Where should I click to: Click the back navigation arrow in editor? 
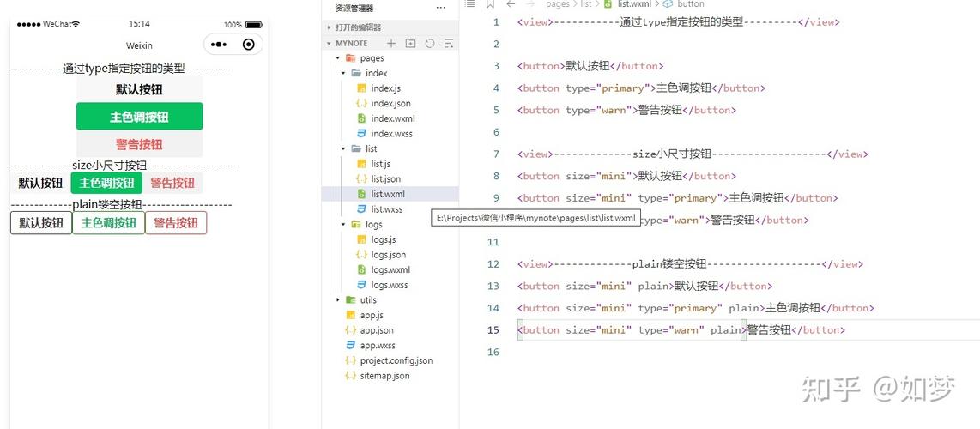511,4
